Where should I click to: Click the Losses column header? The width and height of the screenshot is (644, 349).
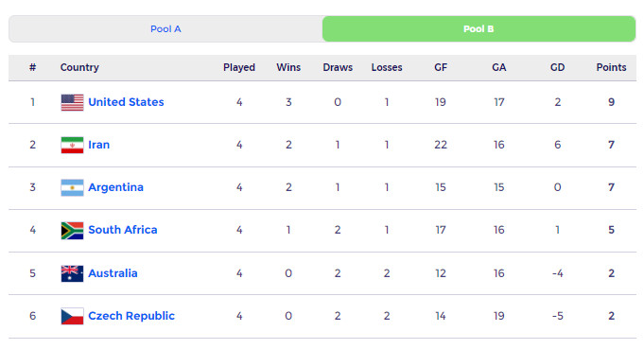(387, 67)
